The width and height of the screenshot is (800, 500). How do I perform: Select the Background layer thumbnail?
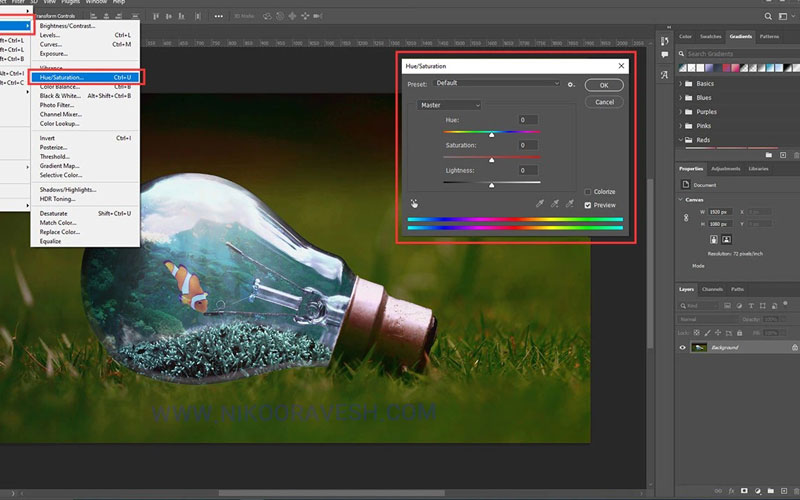click(698, 347)
